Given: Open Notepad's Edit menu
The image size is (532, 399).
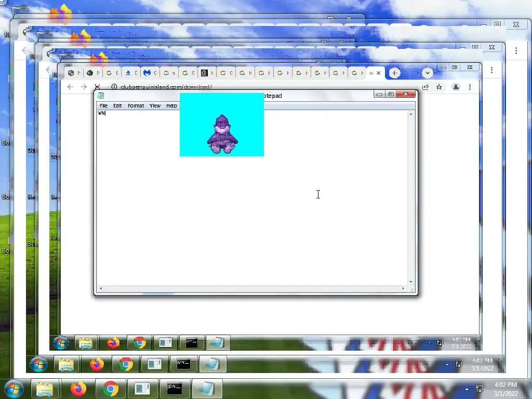Looking at the screenshot, I should point(117,106).
